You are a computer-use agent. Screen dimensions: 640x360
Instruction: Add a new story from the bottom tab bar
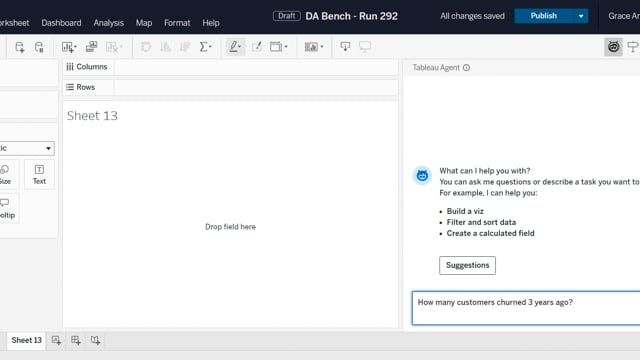point(95,340)
